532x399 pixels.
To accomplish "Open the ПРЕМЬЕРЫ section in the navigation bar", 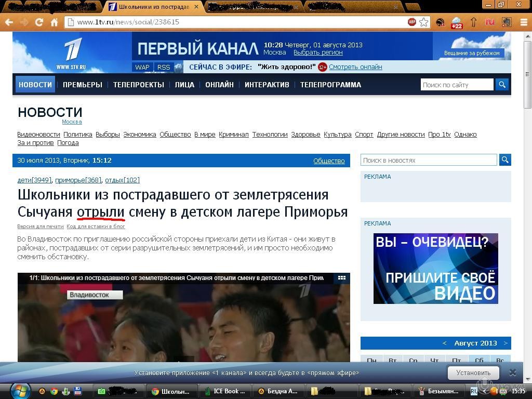I will click(82, 84).
